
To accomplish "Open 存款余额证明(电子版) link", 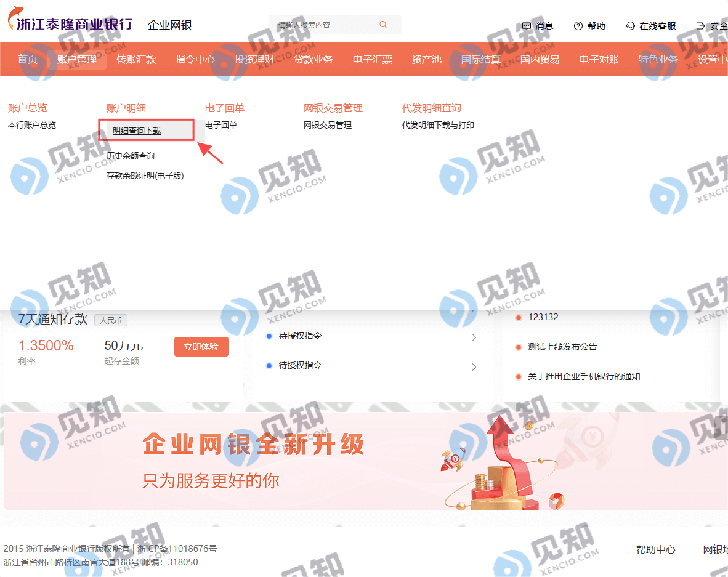I will 145,176.
